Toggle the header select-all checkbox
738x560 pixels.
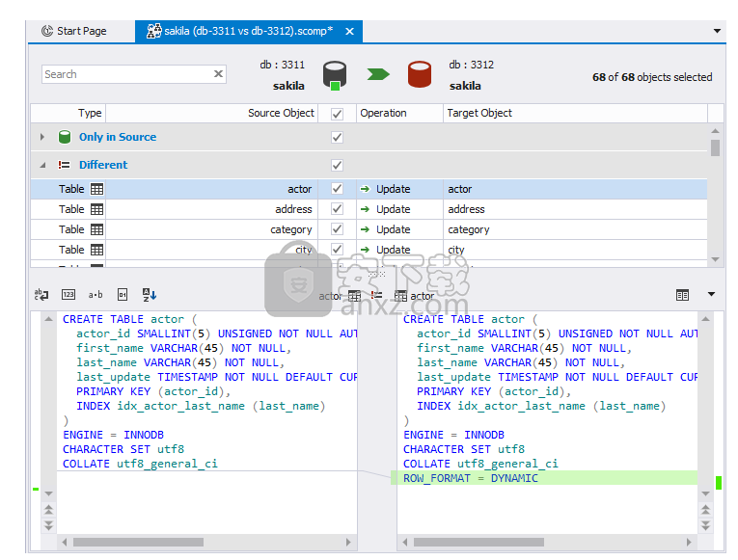(x=337, y=114)
